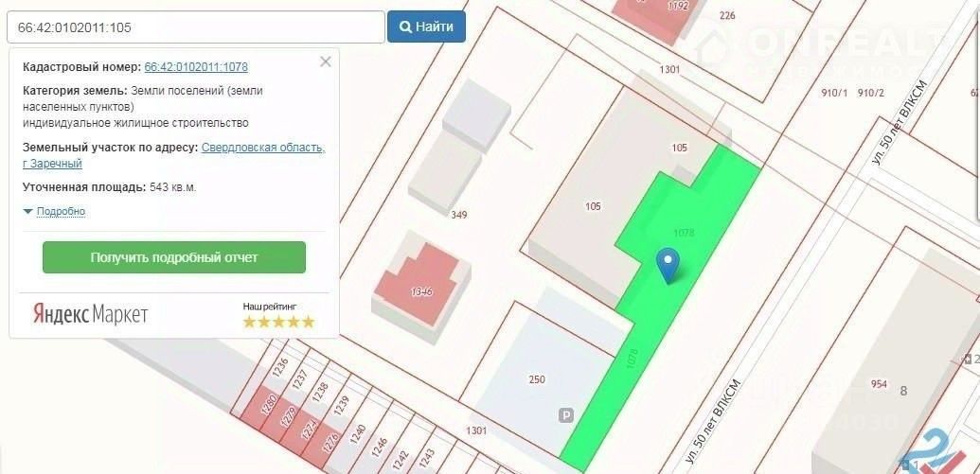This screenshot has width=980, height=474.
Task: Click the cadastral number search field
Action: [x=196, y=26]
